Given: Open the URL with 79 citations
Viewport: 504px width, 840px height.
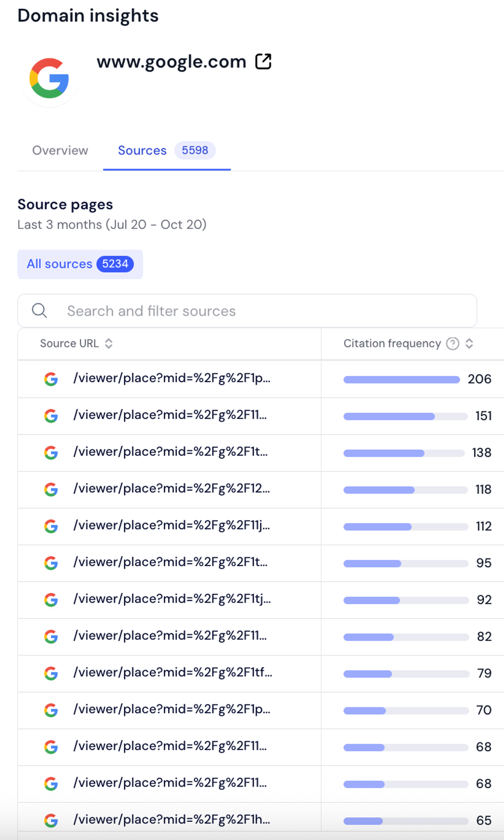Looking at the screenshot, I should (x=173, y=672).
